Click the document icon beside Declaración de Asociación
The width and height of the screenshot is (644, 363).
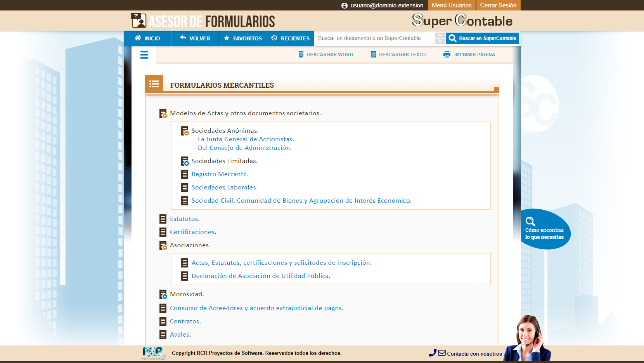[x=185, y=276]
